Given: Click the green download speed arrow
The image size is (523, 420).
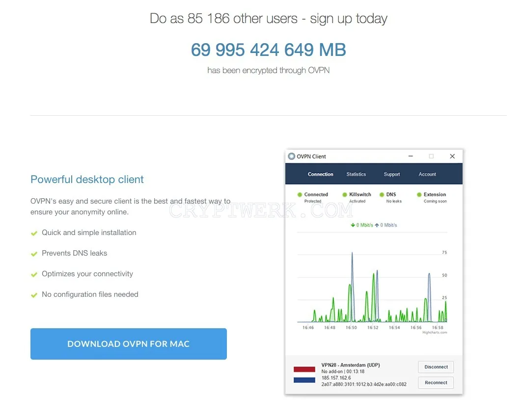Looking at the screenshot, I should 353,225.
